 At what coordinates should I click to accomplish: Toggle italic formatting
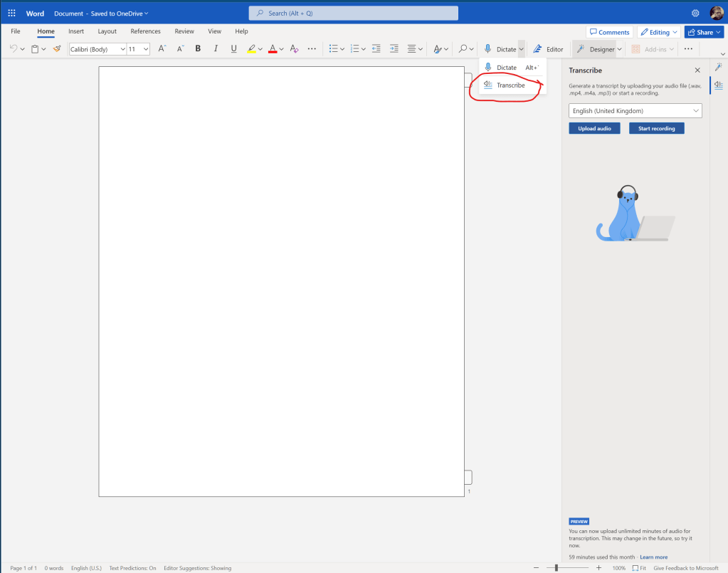216,49
